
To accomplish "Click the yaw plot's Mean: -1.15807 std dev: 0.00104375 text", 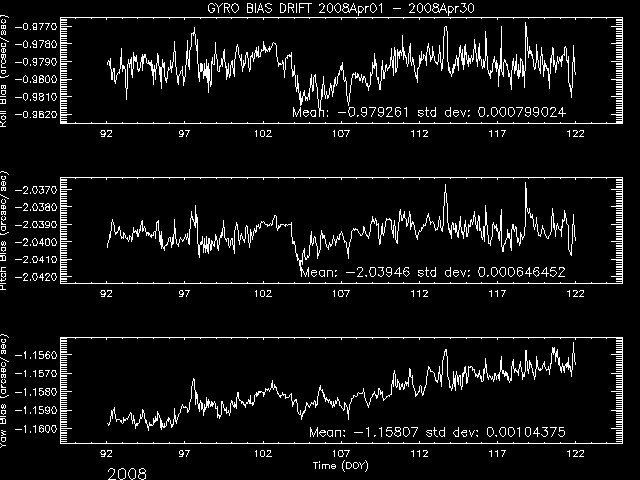I will coord(437,432).
